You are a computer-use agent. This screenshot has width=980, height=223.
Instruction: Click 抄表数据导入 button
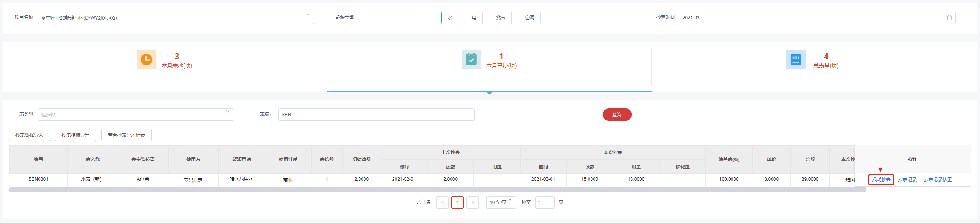click(x=29, y=135)
